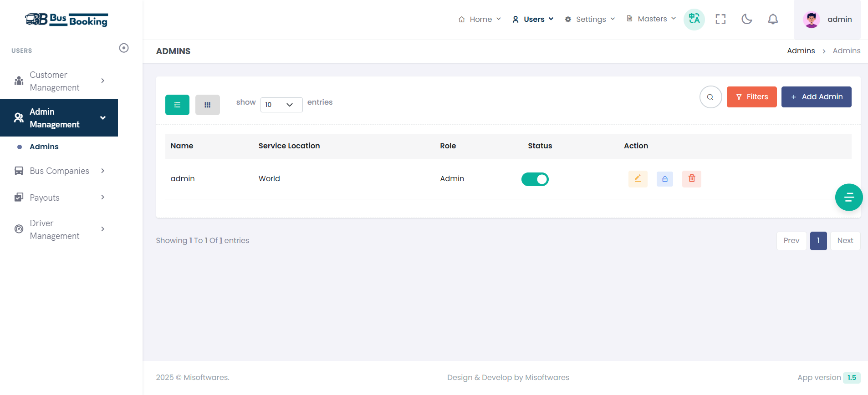
Task: Click the Home menu house icon
Action: click(x=462, y=19)
